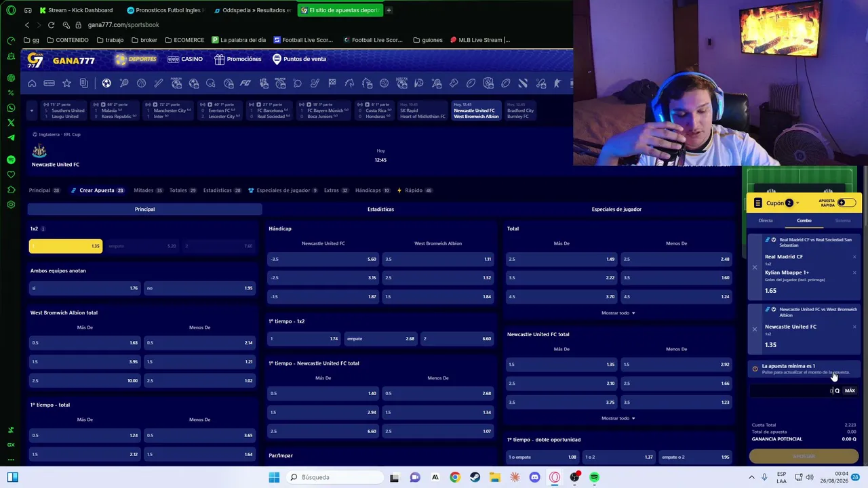This screenshot has height=488, width=868.
Task: Open the Rápido market tab
Action: pos(414,190)
